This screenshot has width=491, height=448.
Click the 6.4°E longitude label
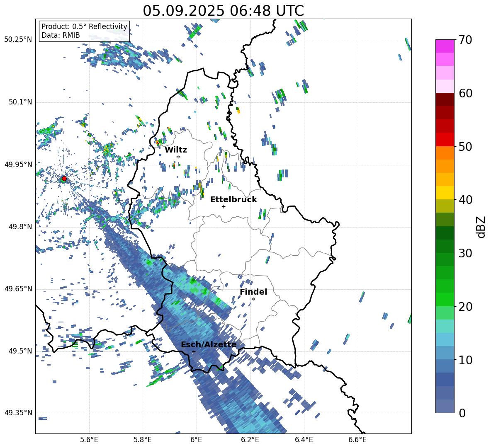pos(304,440)
